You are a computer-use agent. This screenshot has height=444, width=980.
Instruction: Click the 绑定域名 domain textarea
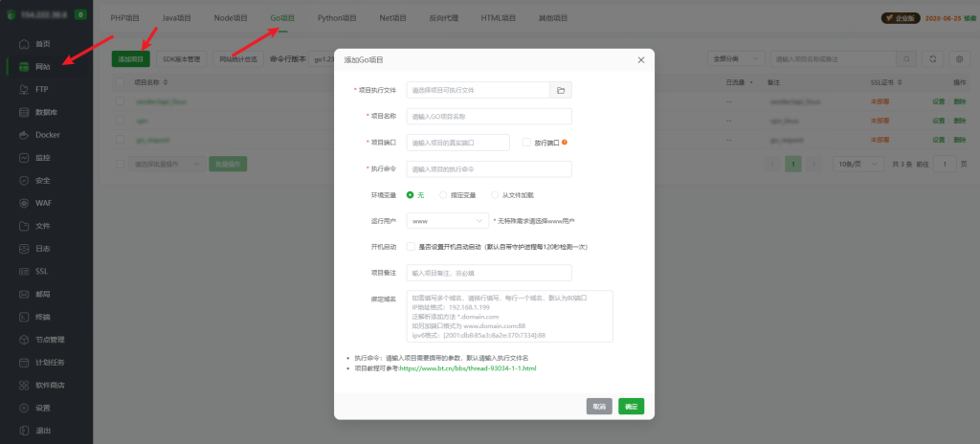(510, 316)
